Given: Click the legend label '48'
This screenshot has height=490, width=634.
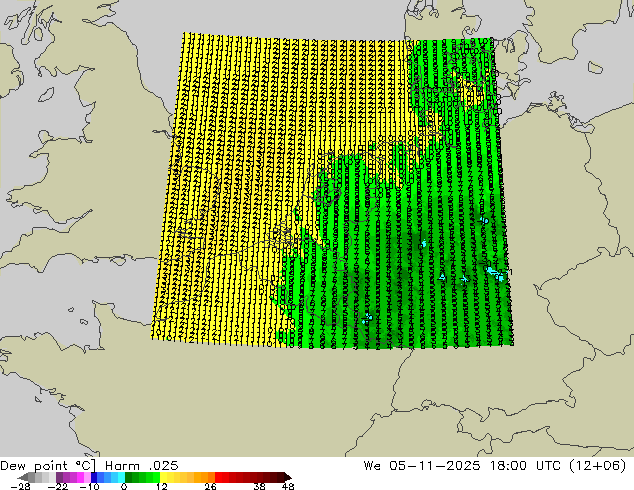Looking at the screenshot, I should (288, 487).
